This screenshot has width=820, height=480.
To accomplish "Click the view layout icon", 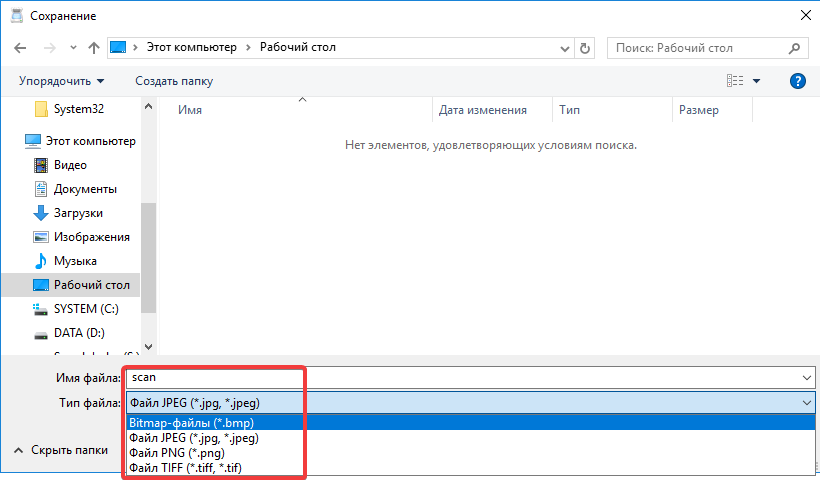I will point(735,81).
